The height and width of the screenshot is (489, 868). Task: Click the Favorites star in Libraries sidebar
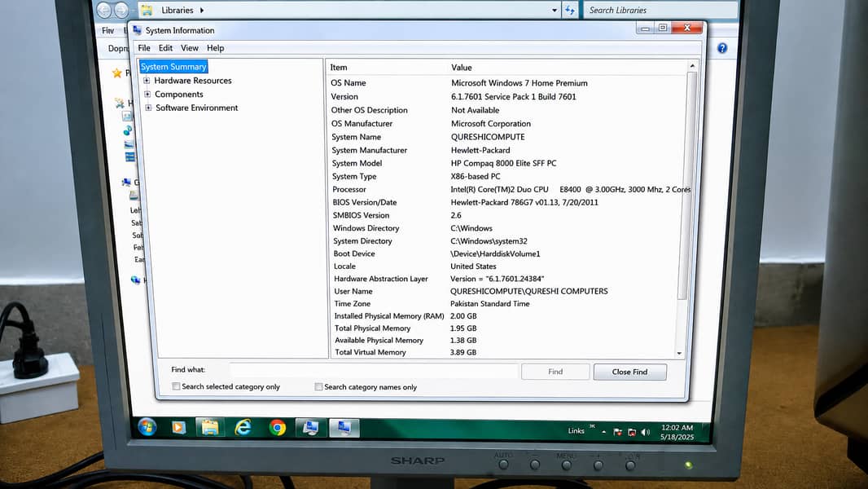tap(116, 73)
